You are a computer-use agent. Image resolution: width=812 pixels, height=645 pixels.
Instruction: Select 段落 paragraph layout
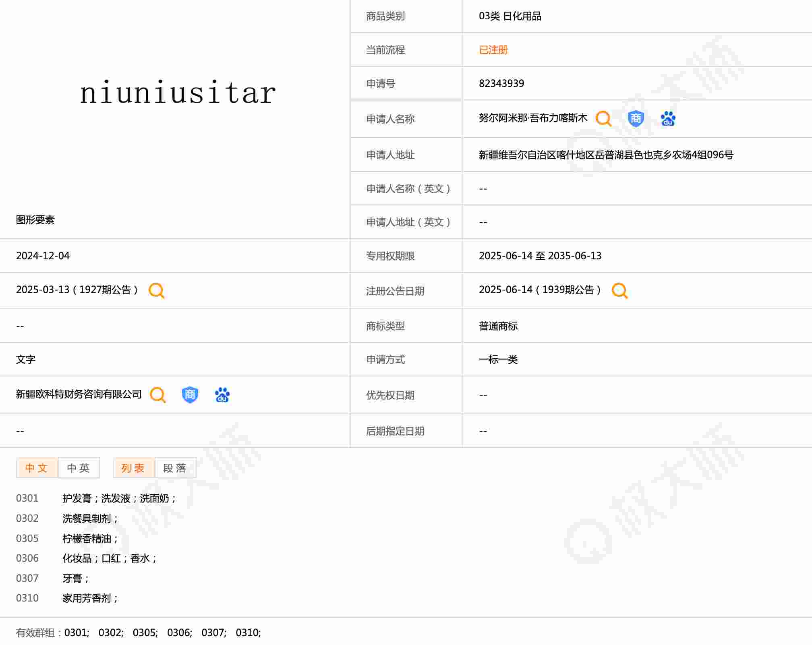click(175, 468)
